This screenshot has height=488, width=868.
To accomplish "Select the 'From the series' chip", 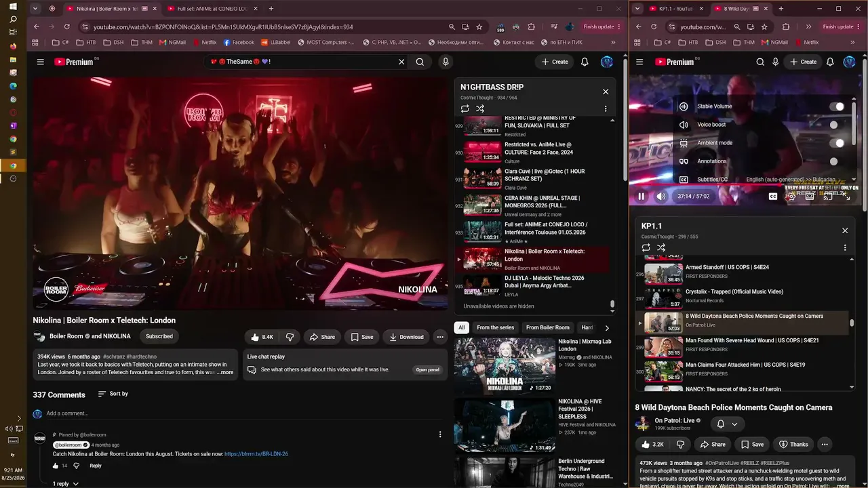I will coord(496,327).
